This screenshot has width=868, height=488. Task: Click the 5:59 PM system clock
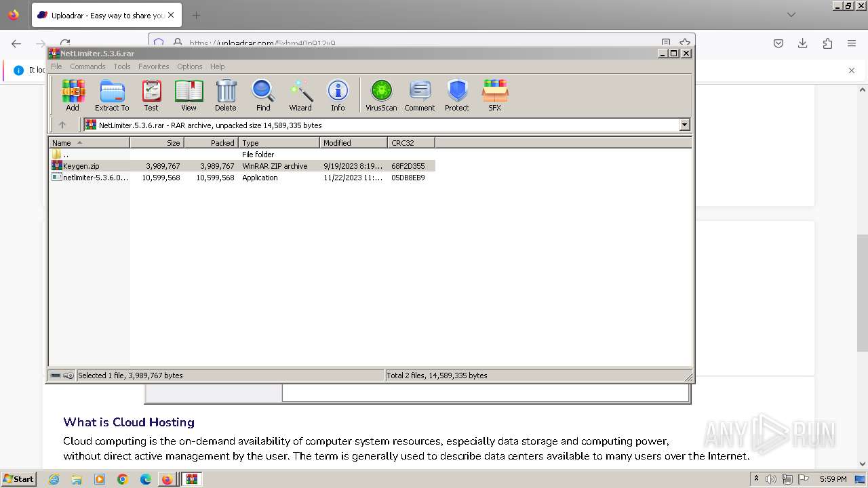(x=833, y=479)
